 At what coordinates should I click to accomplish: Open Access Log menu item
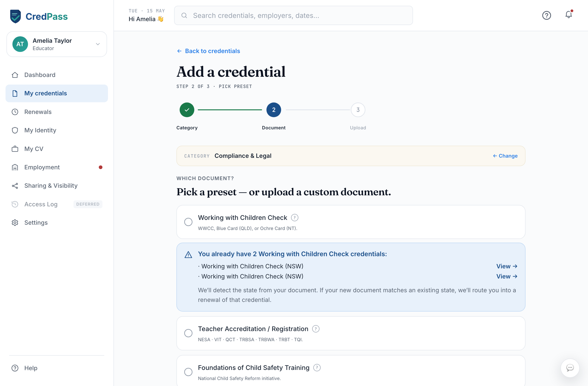click(57, 204)
